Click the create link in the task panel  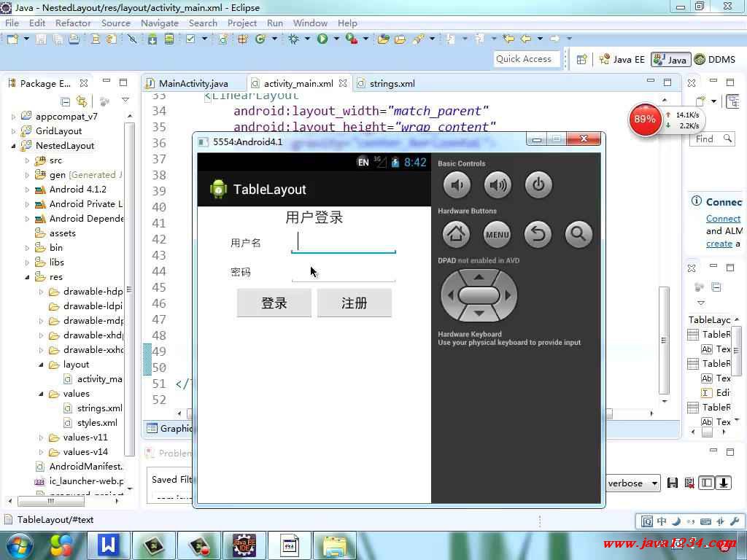click(x=719, y=244)
